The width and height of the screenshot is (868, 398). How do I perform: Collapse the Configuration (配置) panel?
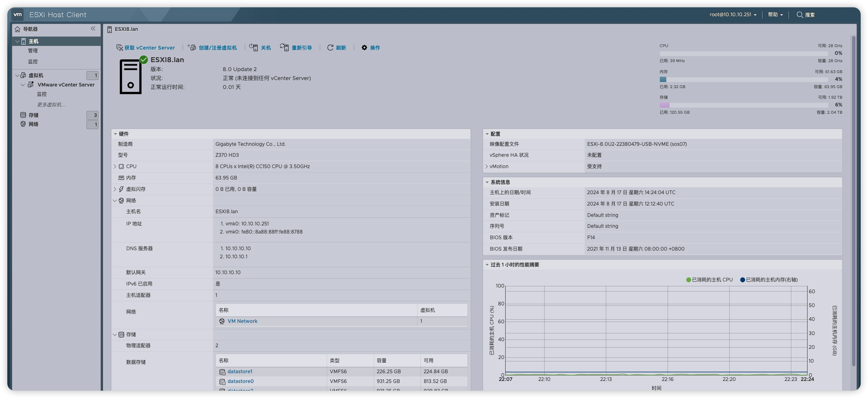coord(487,134)
